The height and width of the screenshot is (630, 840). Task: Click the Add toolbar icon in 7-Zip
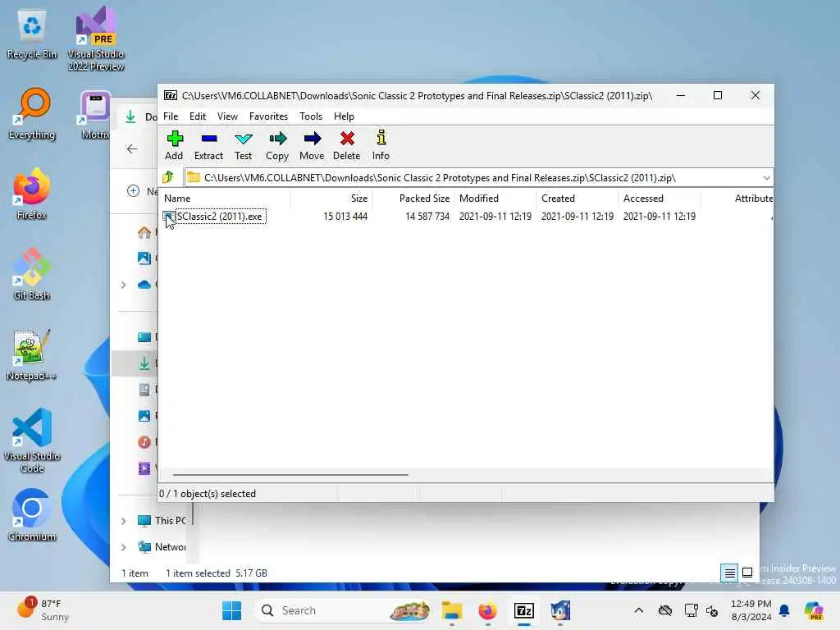point(174,145)
